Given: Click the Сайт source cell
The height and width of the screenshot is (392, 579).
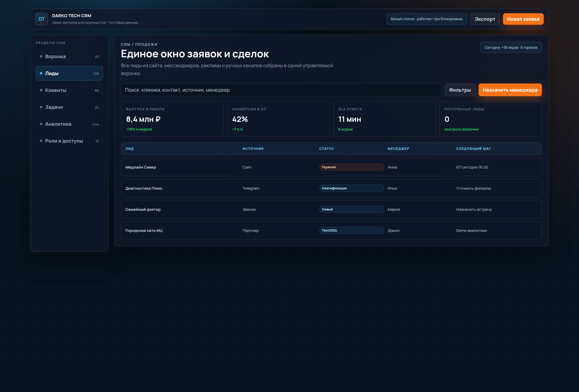Looking at the screenshot, I should (x=247, y=167).
